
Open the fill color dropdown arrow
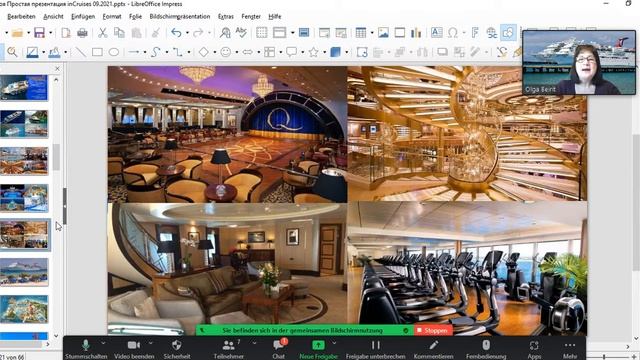tap(65, 52)
